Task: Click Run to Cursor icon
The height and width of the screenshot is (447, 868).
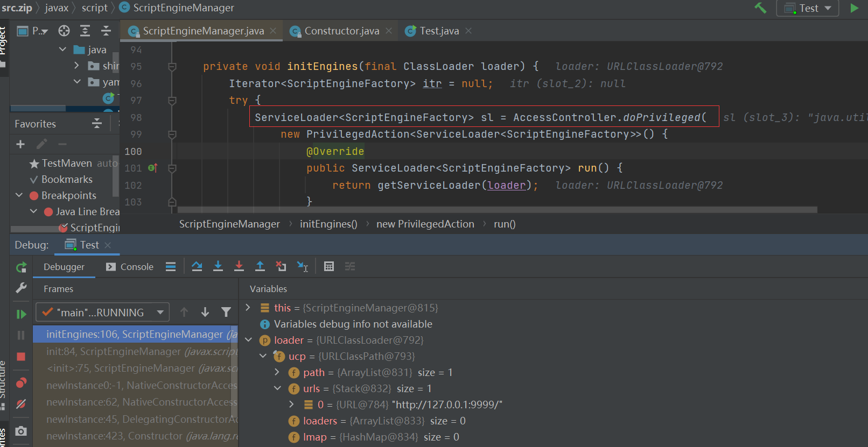Action: tap(303, 267)
